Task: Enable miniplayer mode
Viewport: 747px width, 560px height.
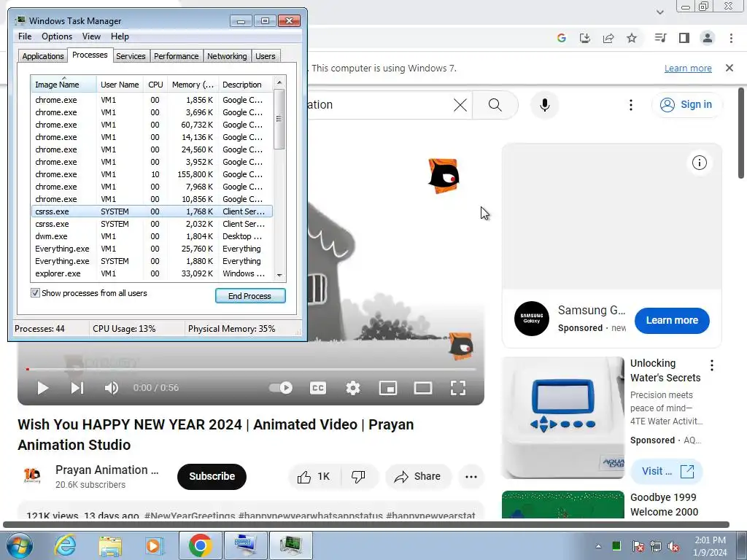Action: coord(388,388)
